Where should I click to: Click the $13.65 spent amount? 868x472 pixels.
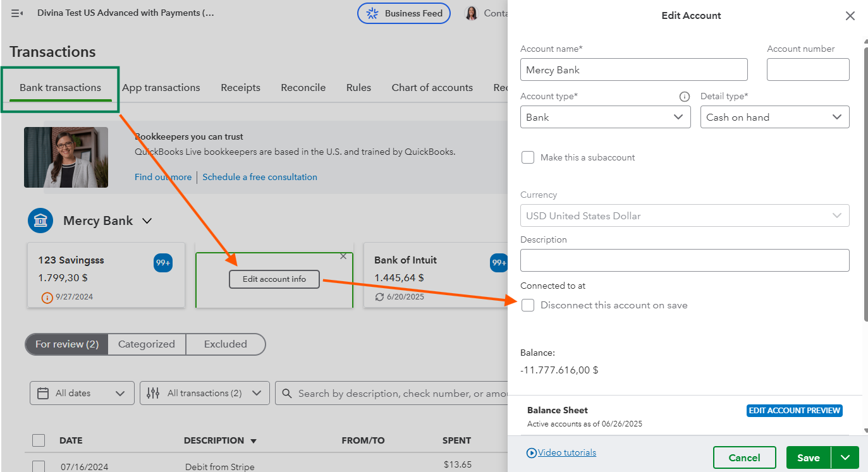(458, 464)
